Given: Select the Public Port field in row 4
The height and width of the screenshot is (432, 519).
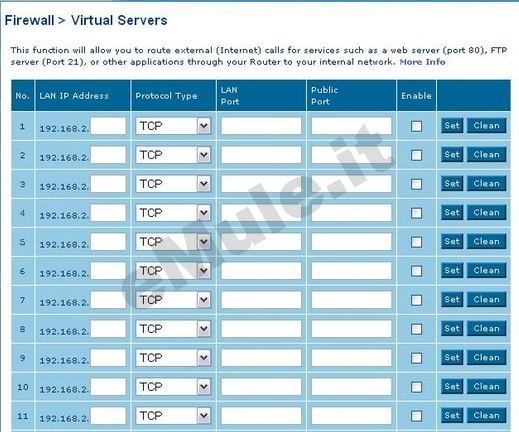Looking at the screenshot, I should click(x=351, y=212).
